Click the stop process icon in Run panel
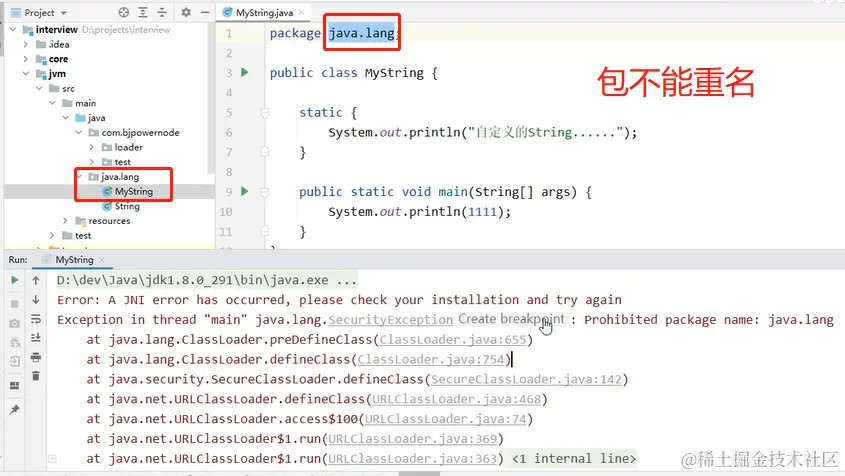 (x=15, y=303)
